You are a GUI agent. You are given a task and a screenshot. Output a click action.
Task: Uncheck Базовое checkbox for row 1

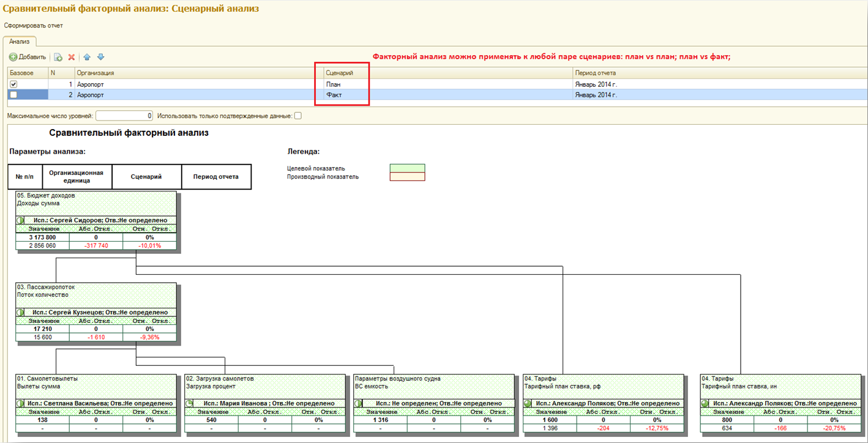tap(13, 84)
